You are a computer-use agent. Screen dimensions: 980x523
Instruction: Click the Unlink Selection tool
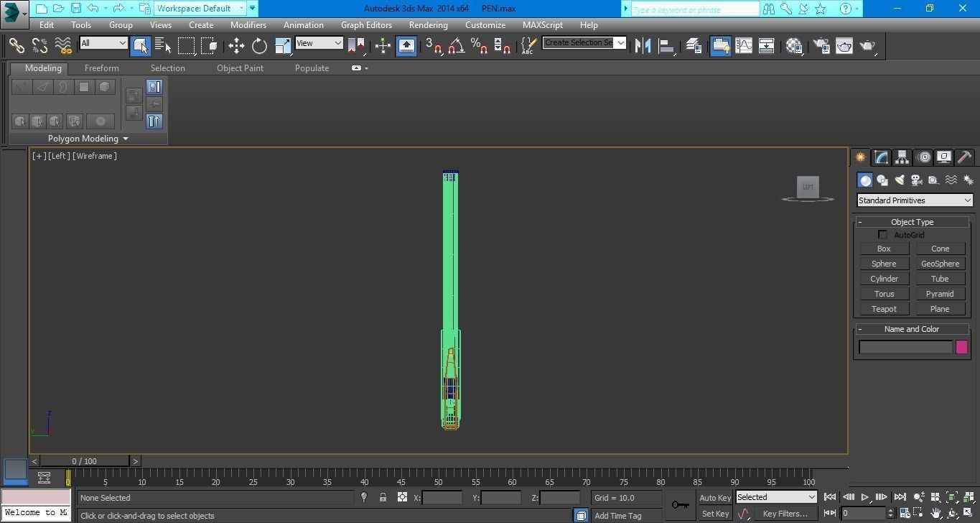coord(39,45)
